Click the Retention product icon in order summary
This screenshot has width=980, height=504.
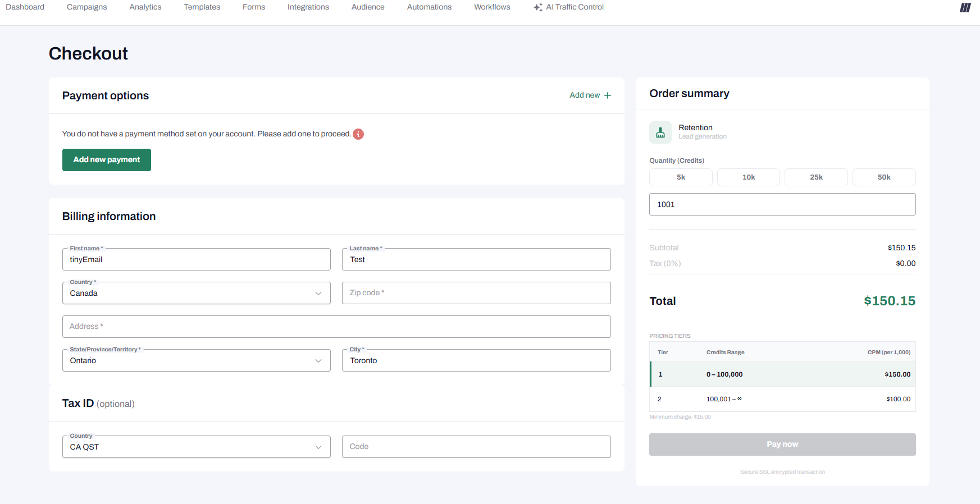[660, 132]
